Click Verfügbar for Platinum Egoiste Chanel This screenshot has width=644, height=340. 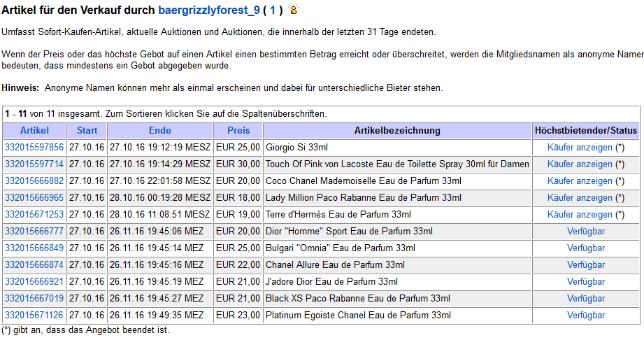coord(586,316)
